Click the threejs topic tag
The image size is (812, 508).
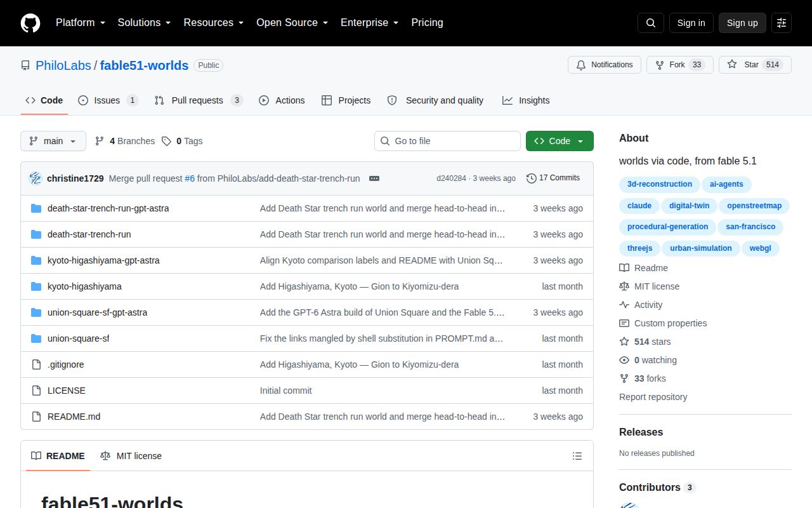click(x=639, y=249)
